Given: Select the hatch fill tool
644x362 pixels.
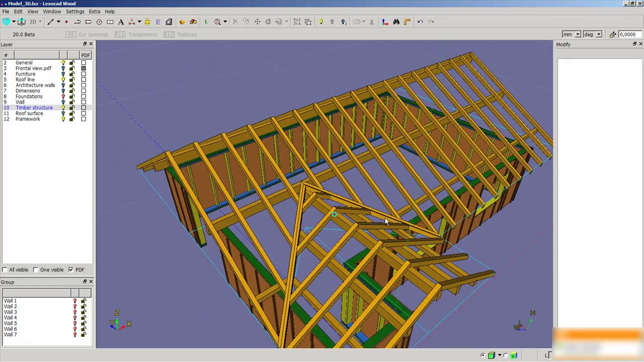Looking at the screenshot, I should click(169, 22).
